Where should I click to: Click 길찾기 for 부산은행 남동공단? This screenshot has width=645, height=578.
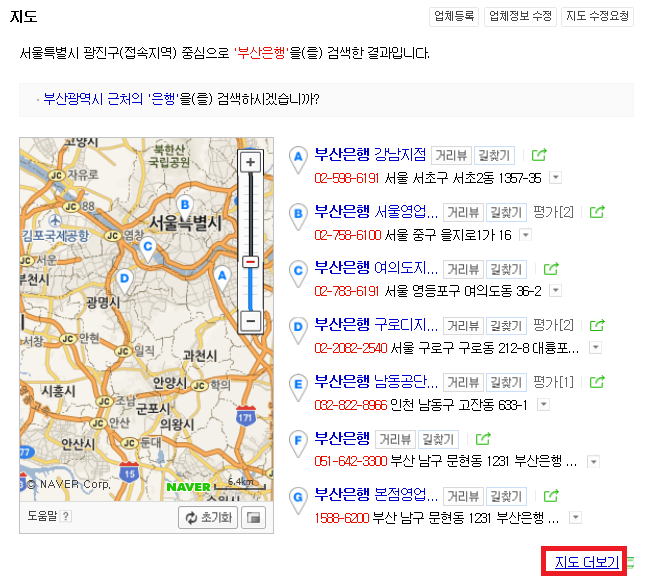pos(506,383)
